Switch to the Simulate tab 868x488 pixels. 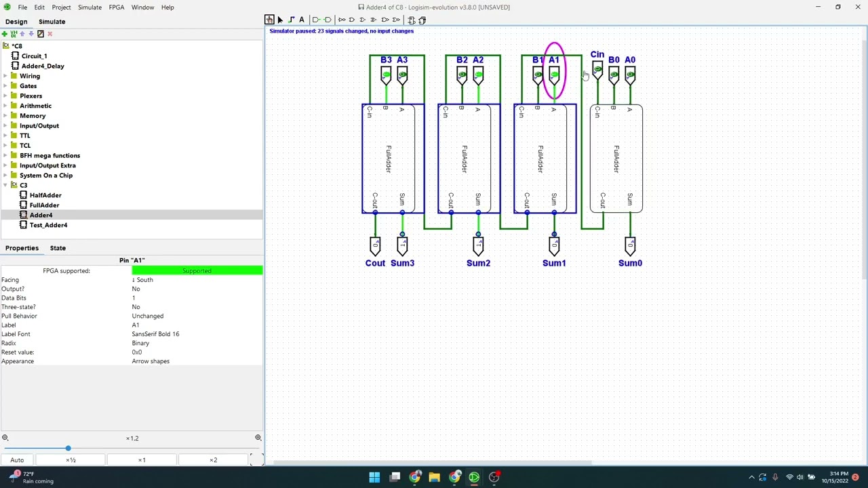tap(52, 22)
